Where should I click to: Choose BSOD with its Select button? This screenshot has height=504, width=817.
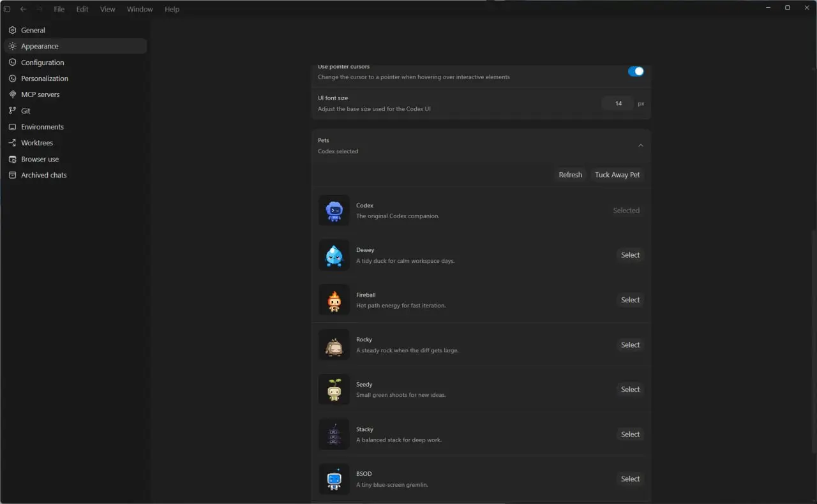click(631, 479)
